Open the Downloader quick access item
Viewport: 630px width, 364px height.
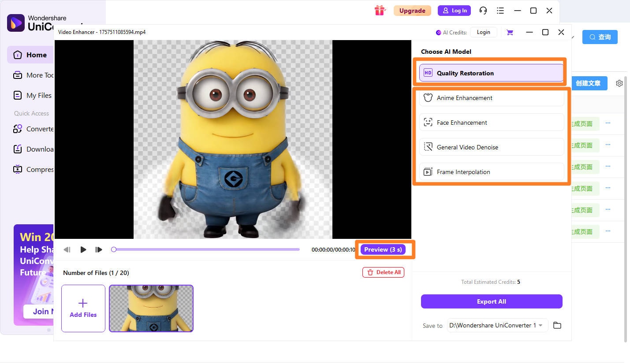[33, 149]
